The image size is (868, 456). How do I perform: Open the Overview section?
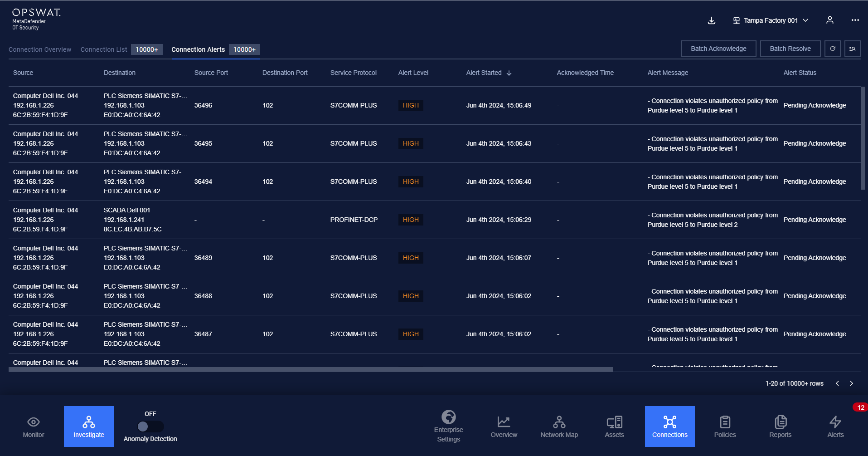coord(504,427)
